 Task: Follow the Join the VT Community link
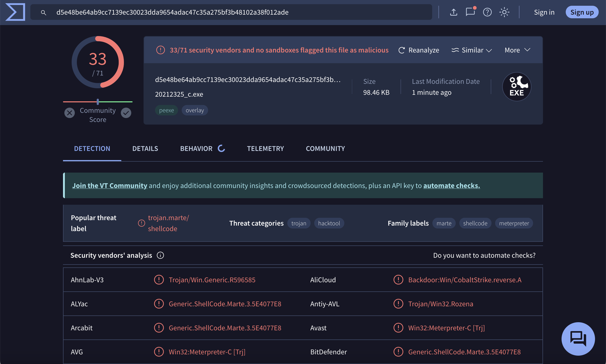110,186
